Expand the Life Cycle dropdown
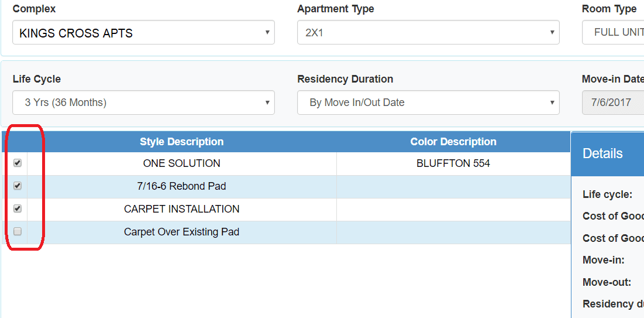644x318 pixels. tap(143, 102)
